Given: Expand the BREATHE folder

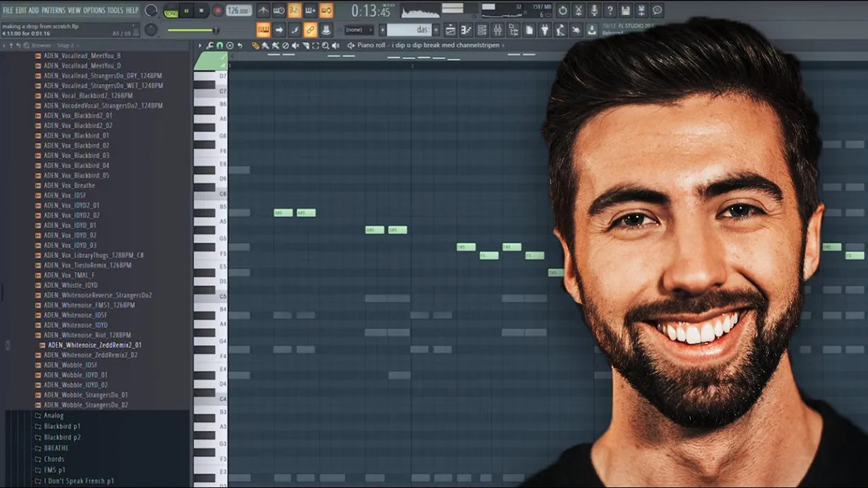Looking at the screenshot, I should tap(51, 448).
